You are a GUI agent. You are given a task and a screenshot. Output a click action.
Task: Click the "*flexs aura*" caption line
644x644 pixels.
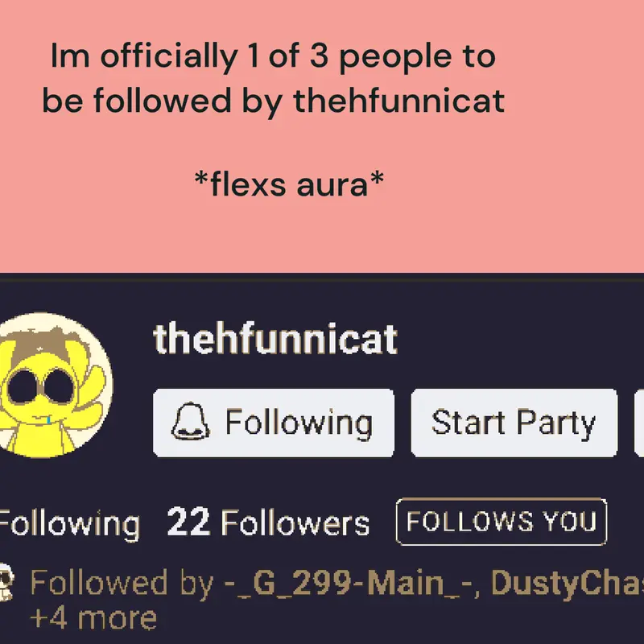point(289,184)
